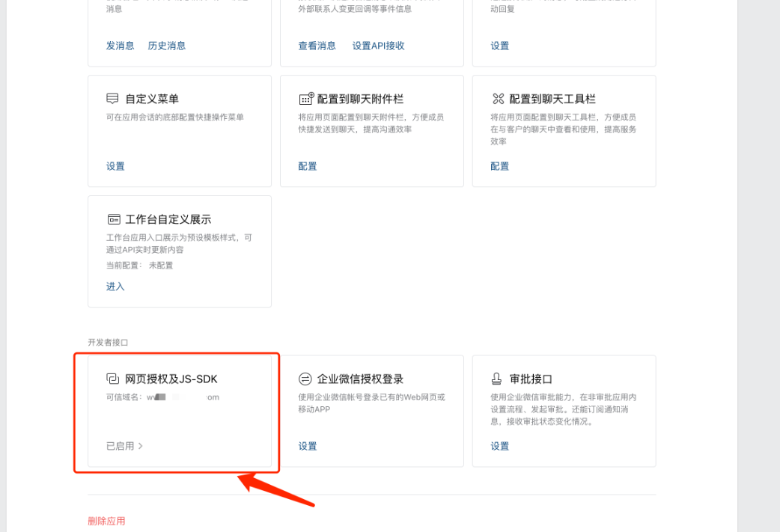
Task: Click the 审批接口 stamp icon
Action: coord(498,379)
